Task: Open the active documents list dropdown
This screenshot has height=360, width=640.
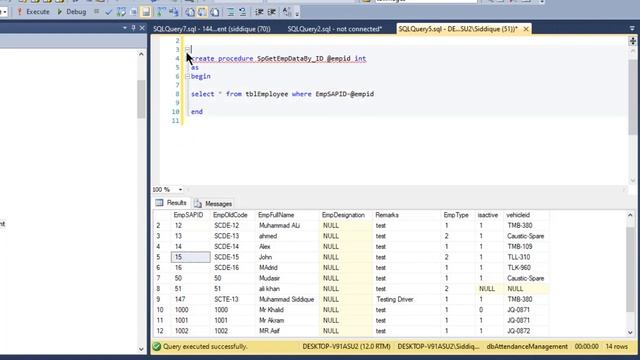Action: [x=632, y=29]
